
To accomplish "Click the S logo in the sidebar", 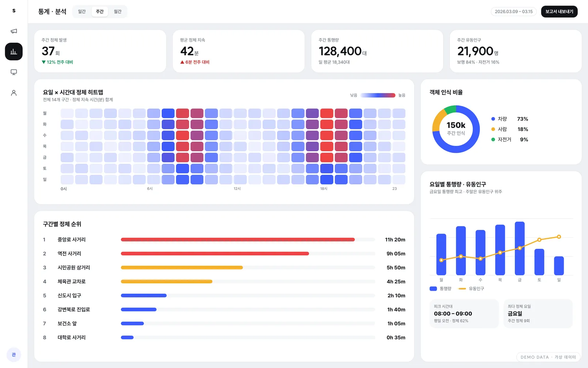I will (x=14, y=11).
